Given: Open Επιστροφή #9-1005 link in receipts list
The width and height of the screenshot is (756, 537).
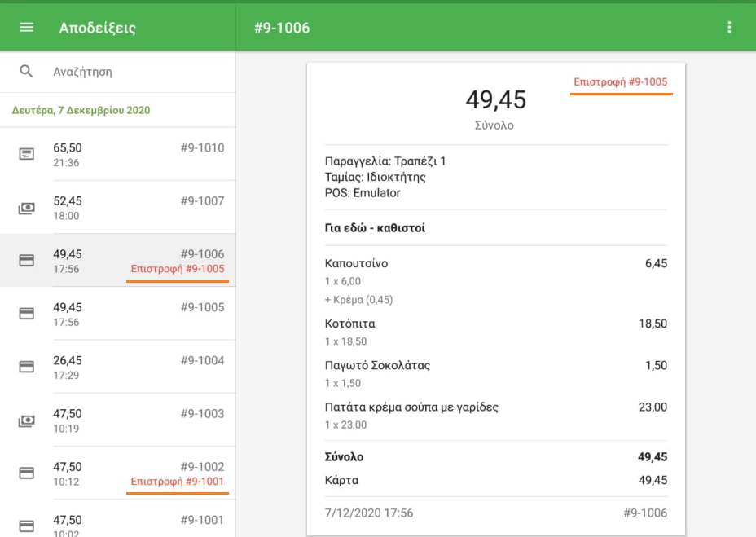Looking at the screenshot, I should tap(178, 269).
